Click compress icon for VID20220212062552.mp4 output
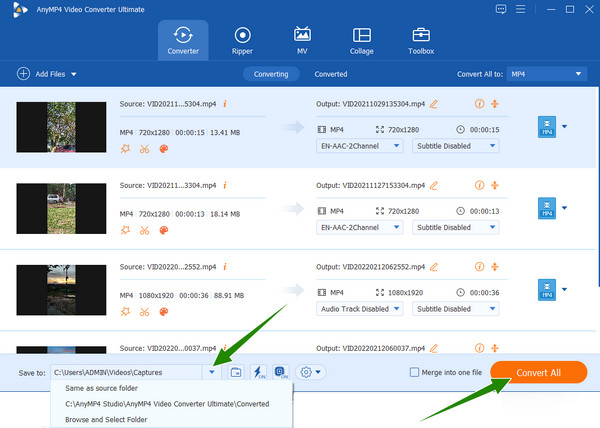This screenshot has height=428, width=600. point(495,267)
